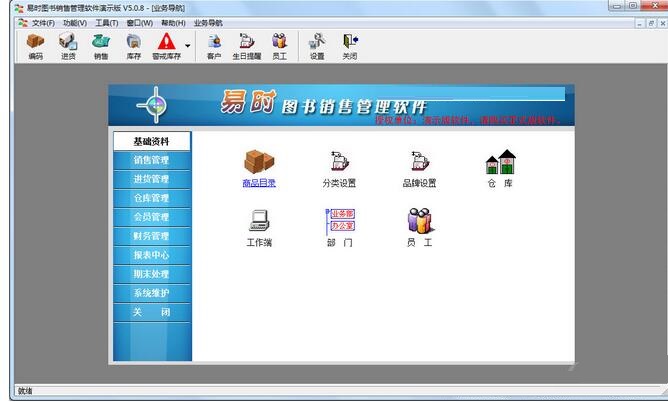
Task: Open the 仓库 houses icon
Action: coord(500,162)
